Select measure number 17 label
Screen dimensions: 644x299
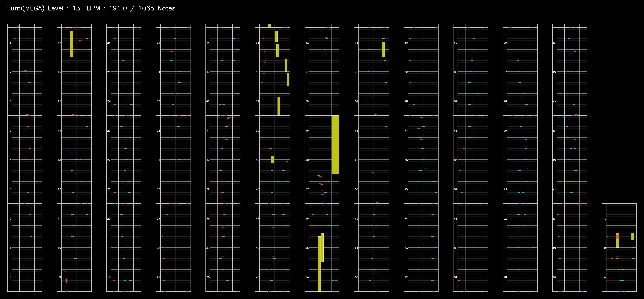[x=60, y=43]
